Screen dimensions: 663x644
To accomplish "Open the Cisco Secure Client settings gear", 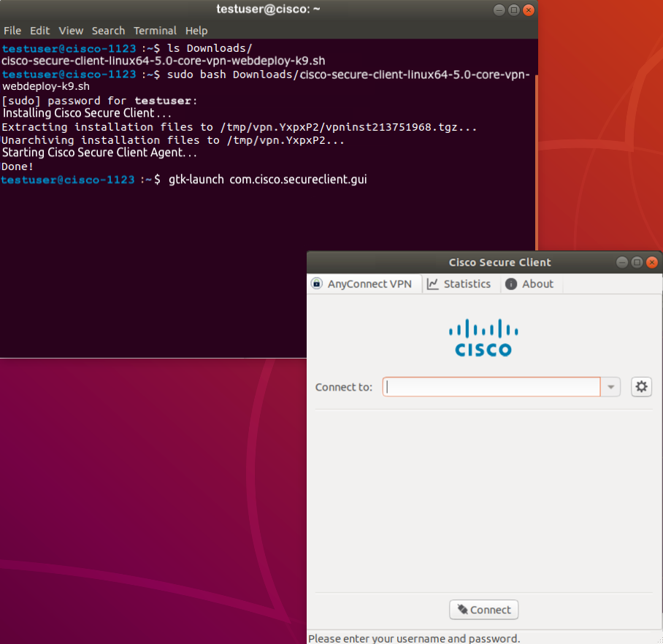I will [x=641, y=386].
